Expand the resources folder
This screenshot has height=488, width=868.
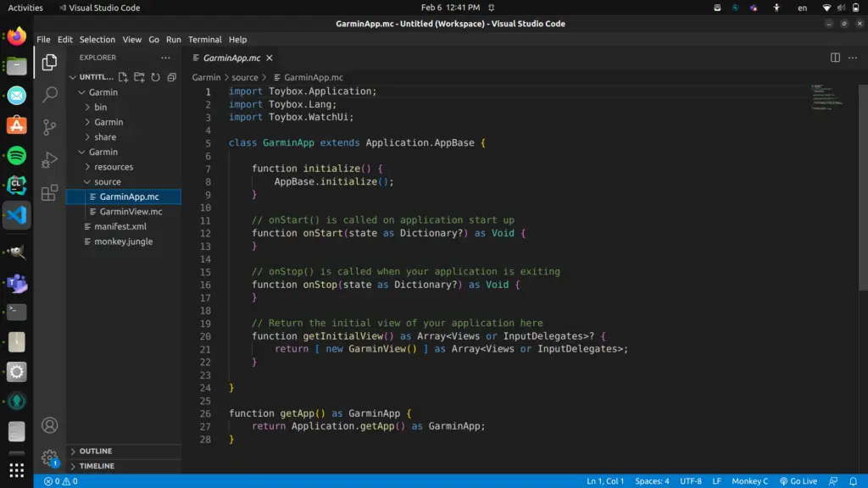pos(87,167)
